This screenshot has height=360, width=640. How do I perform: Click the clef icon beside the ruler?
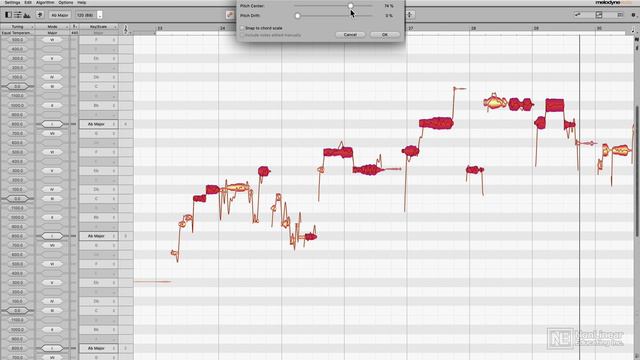click(126, 29)
